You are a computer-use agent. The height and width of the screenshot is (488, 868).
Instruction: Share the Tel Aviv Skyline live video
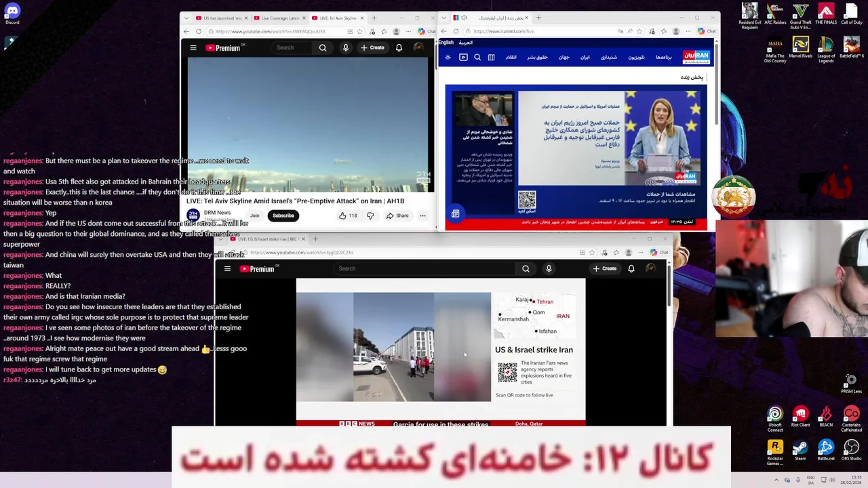point(397,216)
